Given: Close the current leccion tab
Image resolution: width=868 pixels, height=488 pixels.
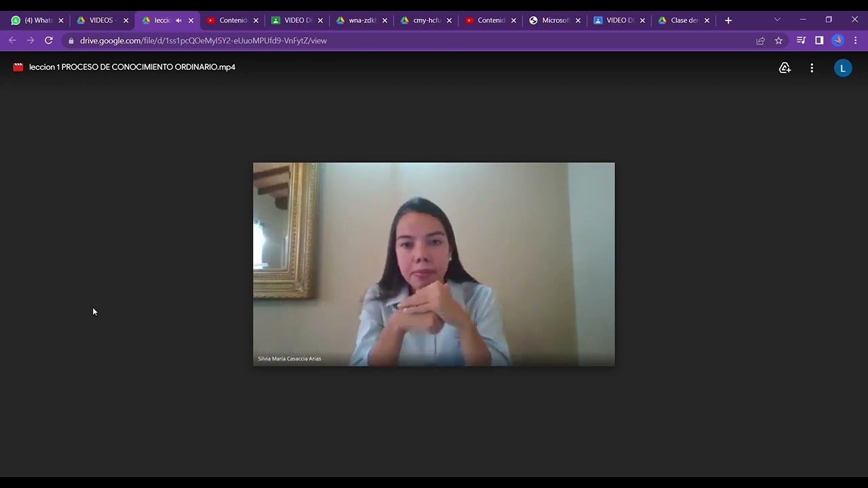Looking at the screenshot, I should [x=191, y=20].
